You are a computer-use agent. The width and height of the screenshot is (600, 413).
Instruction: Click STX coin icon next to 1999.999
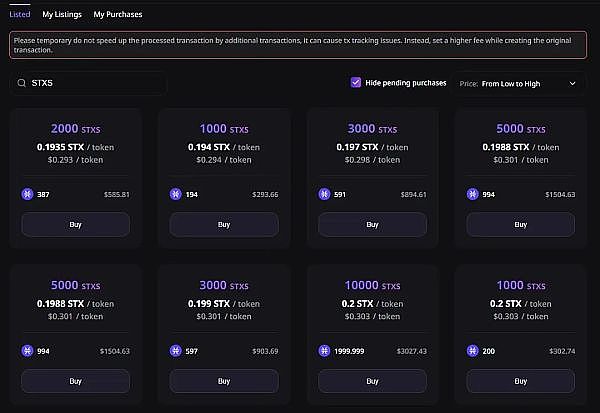tap(324, 351)
